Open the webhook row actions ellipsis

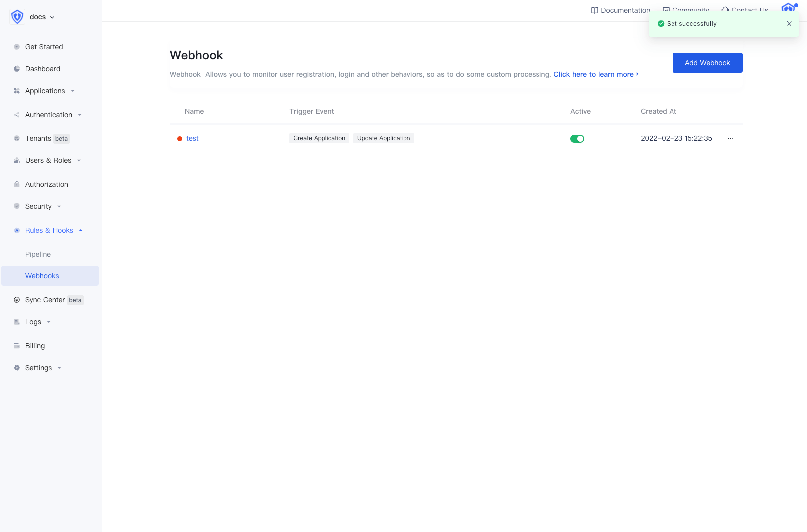(x=731, y=138)
